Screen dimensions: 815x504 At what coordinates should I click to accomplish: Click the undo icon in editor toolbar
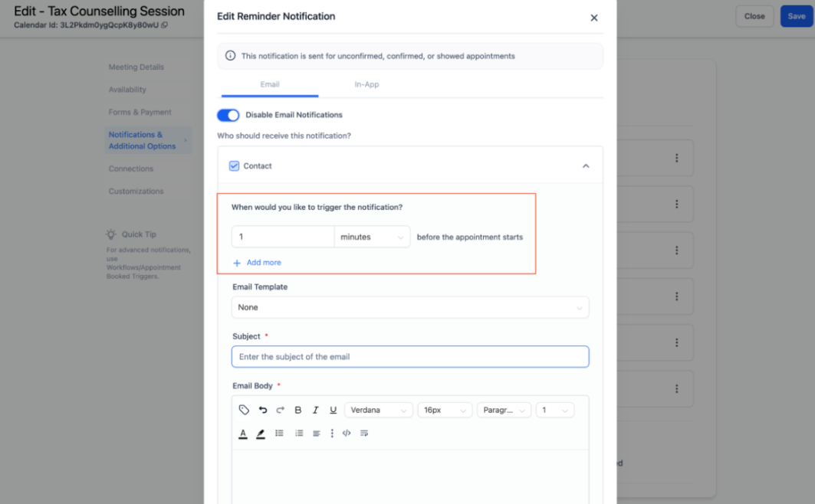click(263, 410)
